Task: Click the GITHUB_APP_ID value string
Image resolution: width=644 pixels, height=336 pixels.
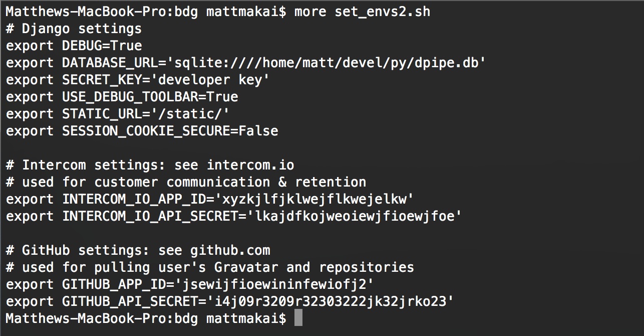Action: [274, 284]
